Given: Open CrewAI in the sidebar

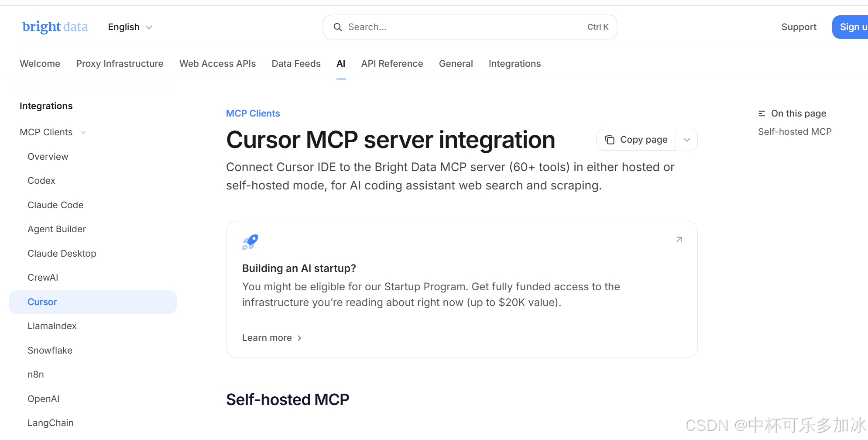Looking at the screenshot, I should coord(43,278).
